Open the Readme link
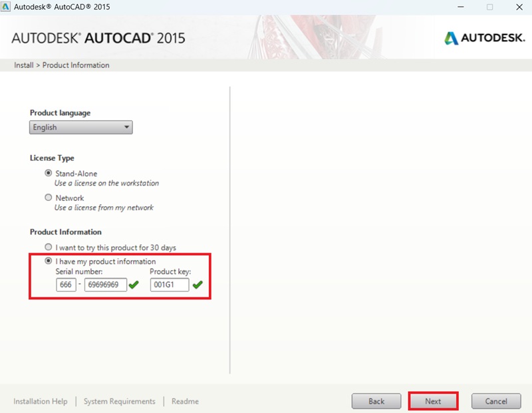The image size is (532, 413). [185, 401]
